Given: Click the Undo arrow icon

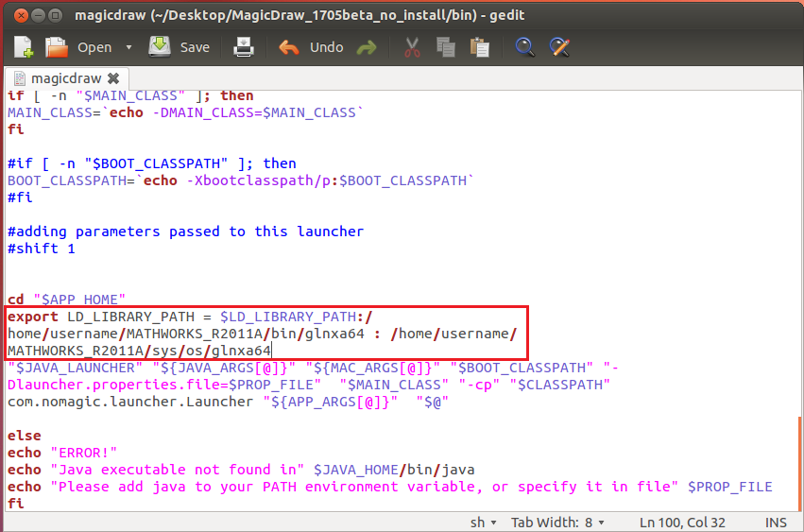Looking at the screenshot, I should pyautogui.click(x=289, y=47).
